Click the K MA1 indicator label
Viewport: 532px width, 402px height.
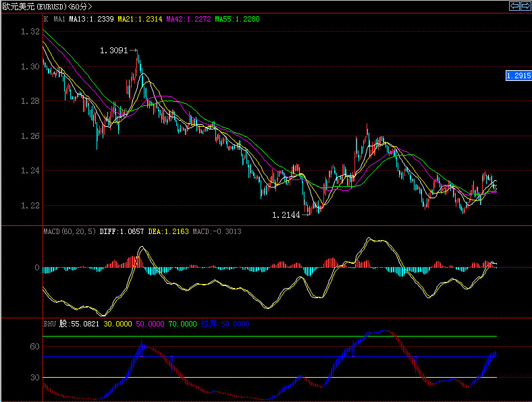(x=54, y=19)
